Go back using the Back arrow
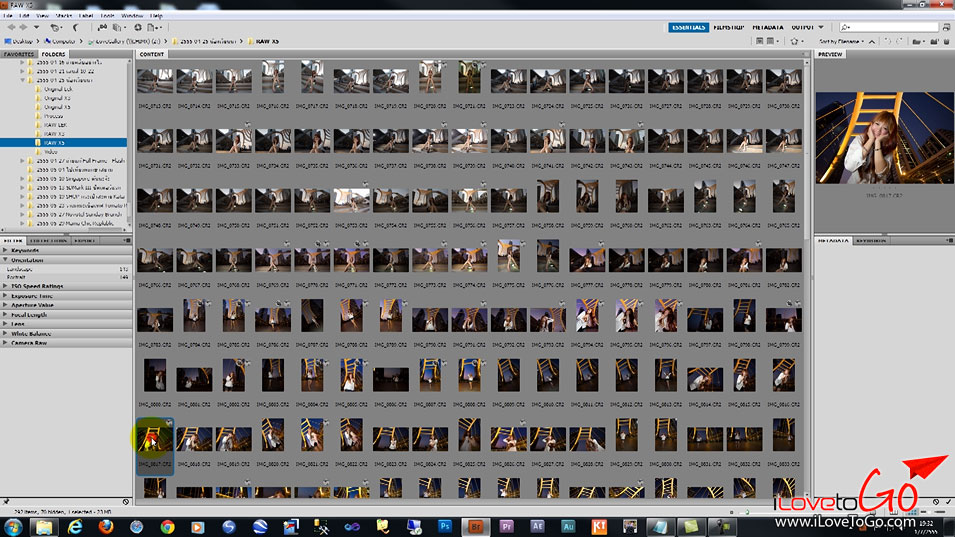The width and height of the screenshot is (955, 537). (11, 27)
